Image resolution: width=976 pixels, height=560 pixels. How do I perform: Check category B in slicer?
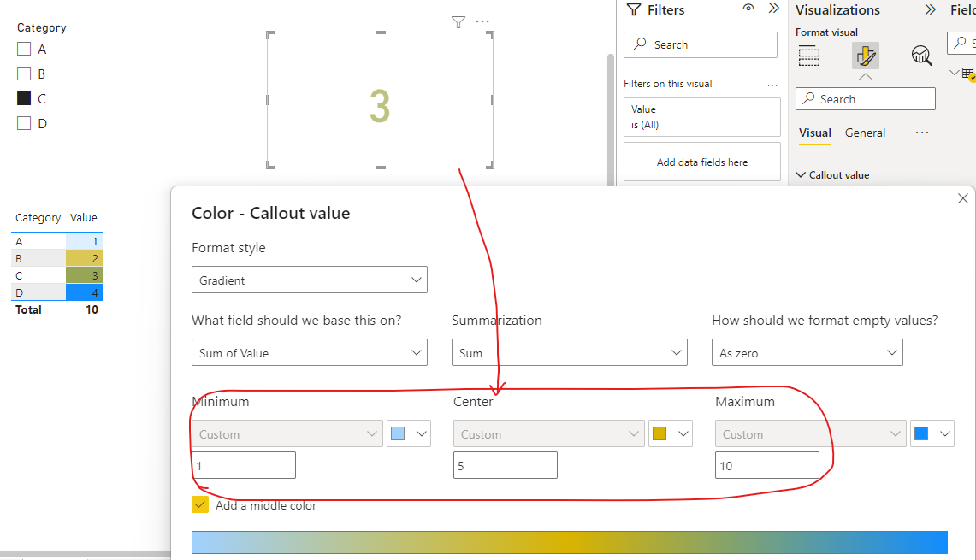24,74
